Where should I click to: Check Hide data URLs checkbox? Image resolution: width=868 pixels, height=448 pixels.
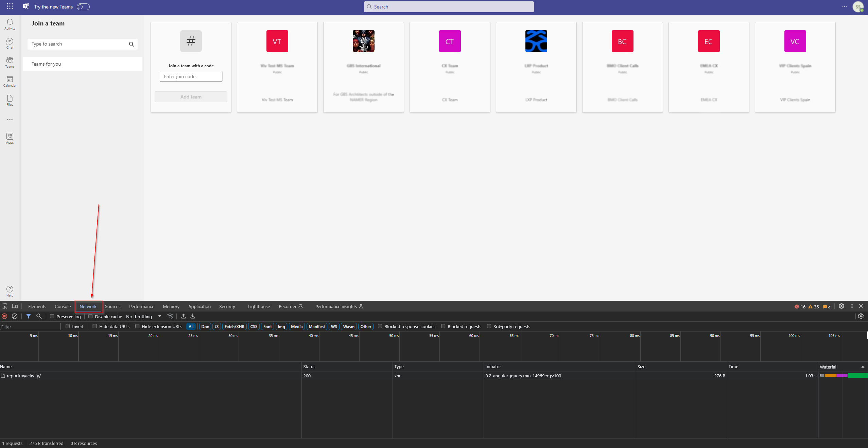tap(95, 326)
